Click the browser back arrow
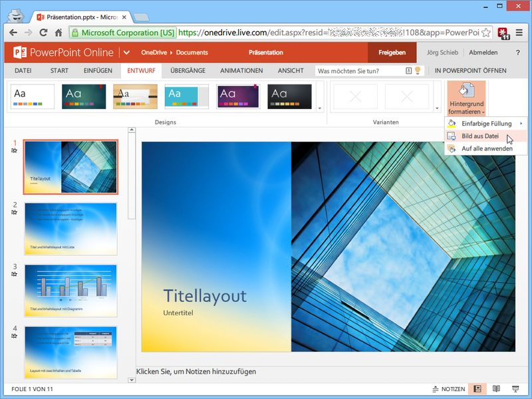The height and width of the screenshot is (399, 532). [13, 33]
